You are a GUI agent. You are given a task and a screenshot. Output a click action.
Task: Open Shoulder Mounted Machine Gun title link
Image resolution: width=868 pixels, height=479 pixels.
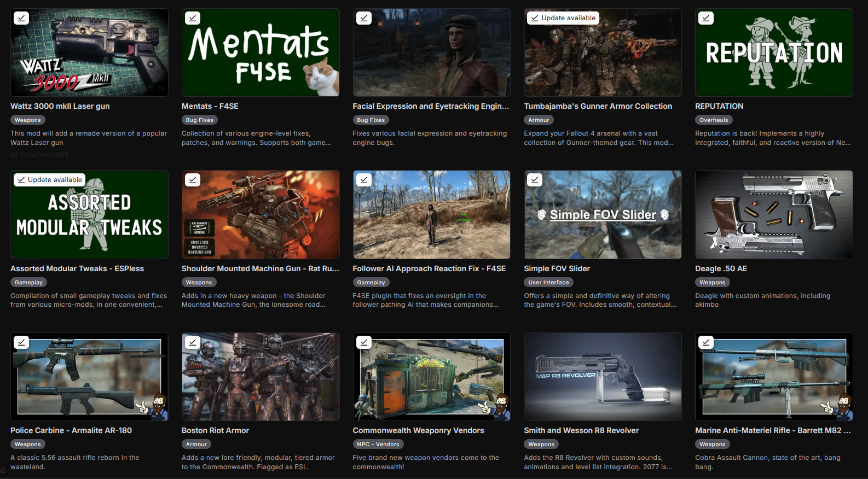(x=261, y=268)
